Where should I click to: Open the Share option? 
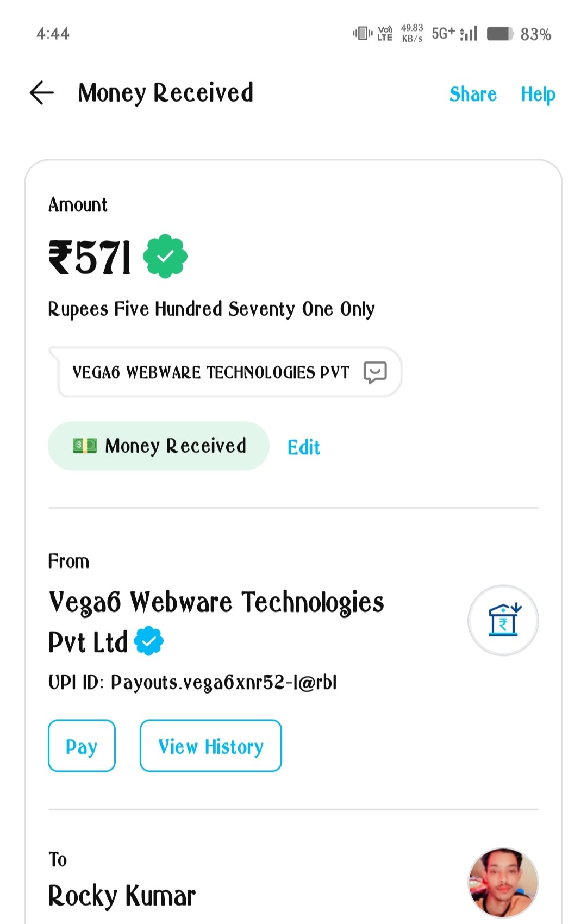click(473, 94)
